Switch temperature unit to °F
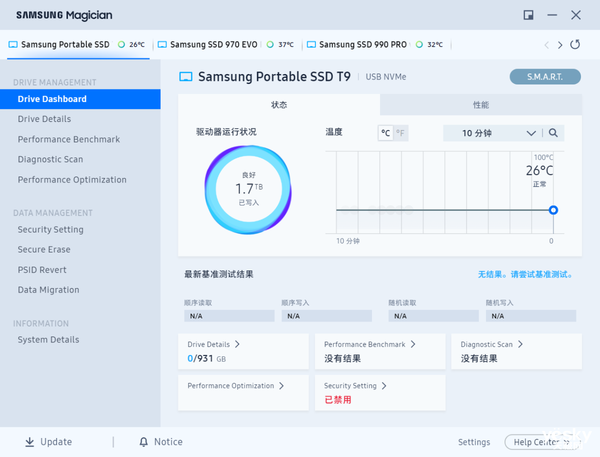The height and width of the screenshot is (457, 600). 401,133
